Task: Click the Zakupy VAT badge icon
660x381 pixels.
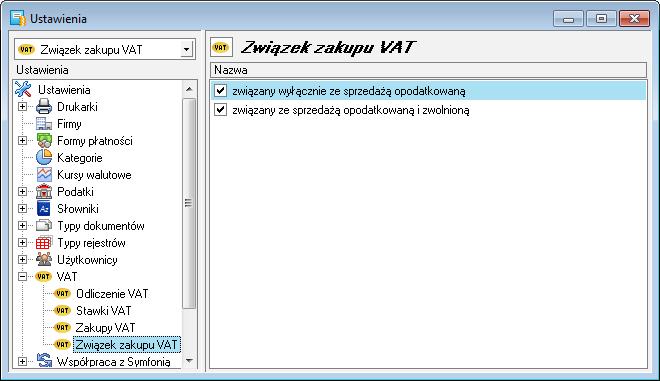Action: tap(62, 327)
